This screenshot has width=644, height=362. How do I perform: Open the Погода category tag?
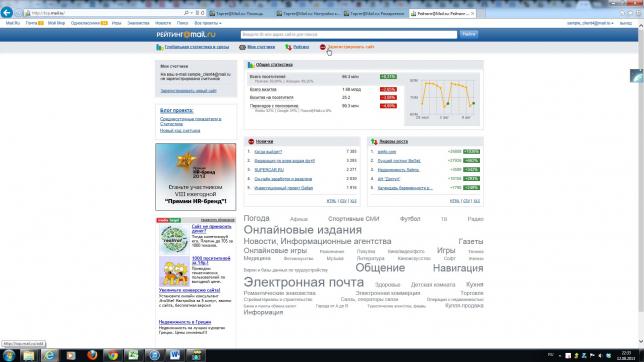point(256,218)
